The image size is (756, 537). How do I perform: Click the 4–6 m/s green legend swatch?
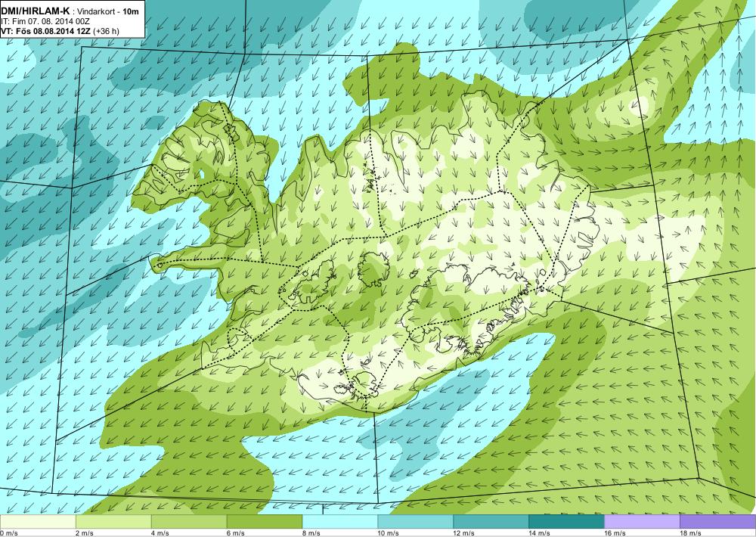tap(189, 522)
